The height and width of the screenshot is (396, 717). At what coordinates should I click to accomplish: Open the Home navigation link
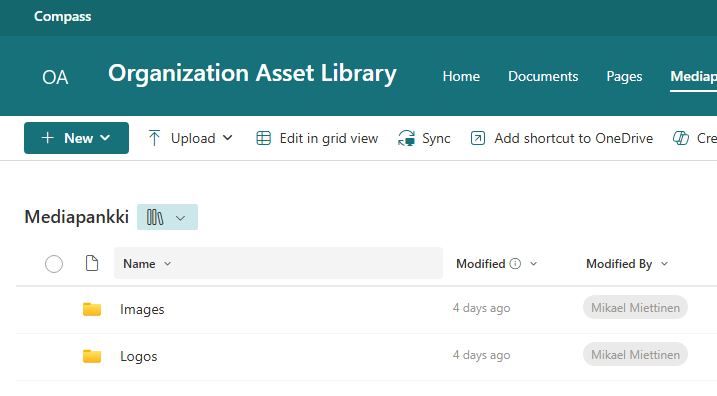point(461,76)
